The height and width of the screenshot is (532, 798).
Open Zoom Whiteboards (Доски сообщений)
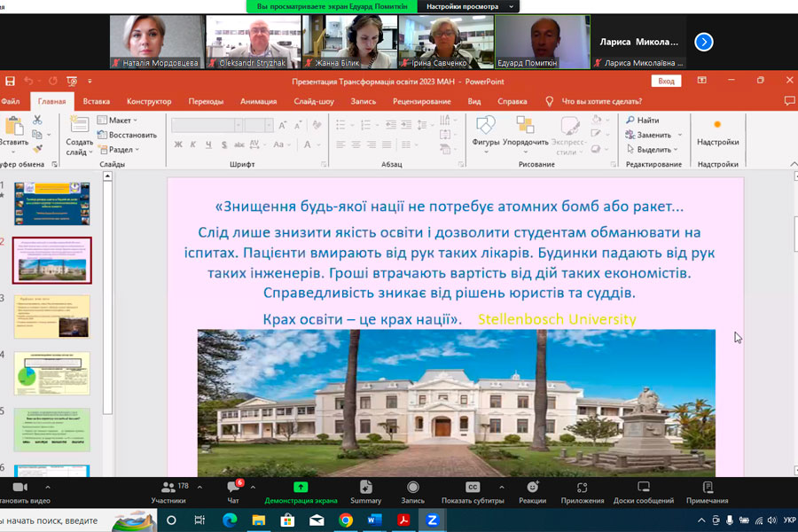click(644, 492)
